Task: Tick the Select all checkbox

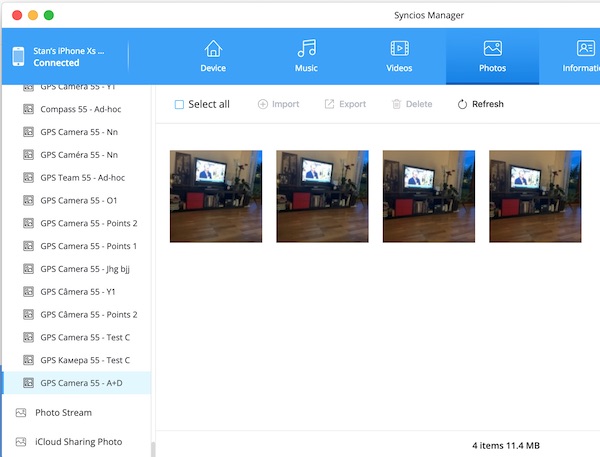Action: coord(180,104)
